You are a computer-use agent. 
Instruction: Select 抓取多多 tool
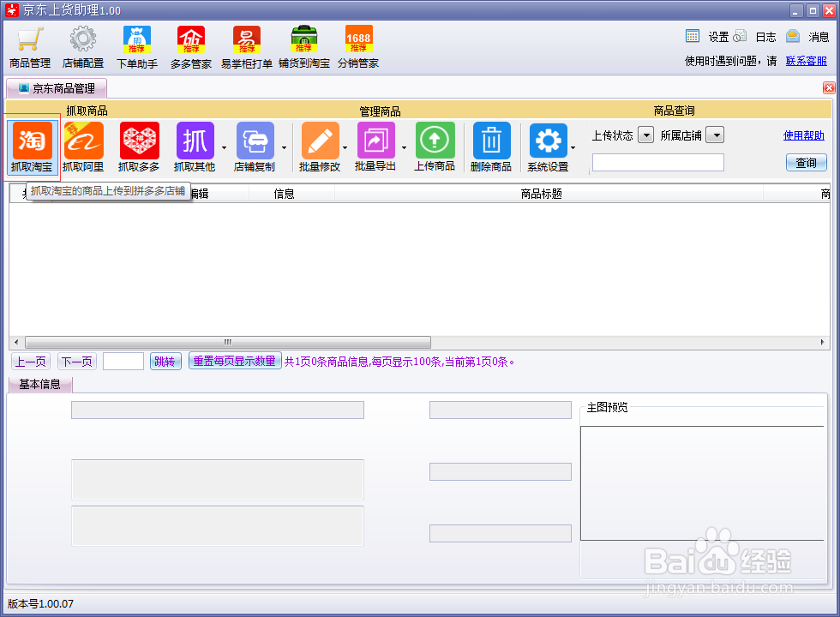click(x=139, y=147)
